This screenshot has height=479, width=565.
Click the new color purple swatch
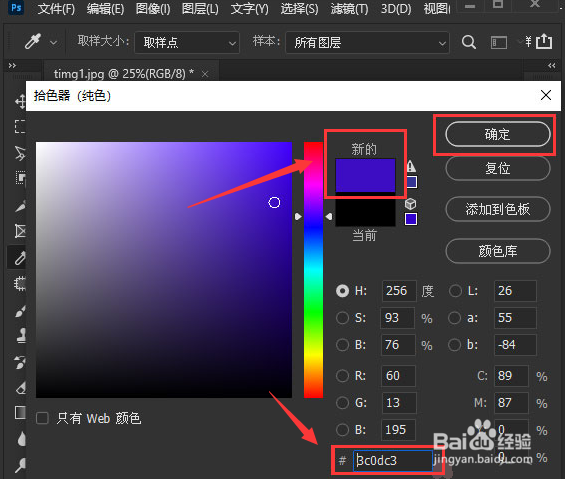click(365, 176)
